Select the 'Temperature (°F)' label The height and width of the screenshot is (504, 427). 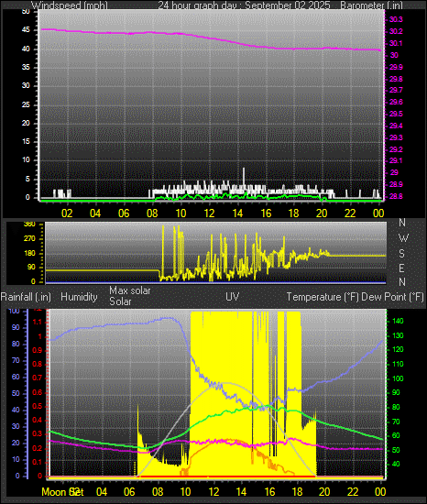323,297
